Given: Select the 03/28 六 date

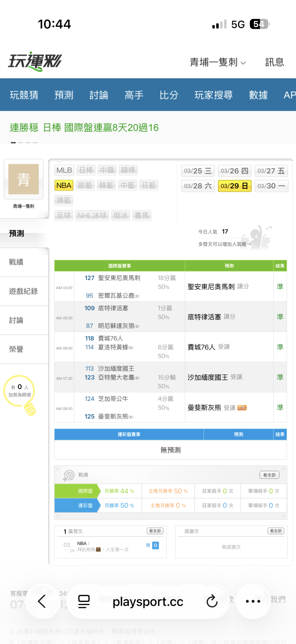Looking at the screenshot, I should tap(198, 186).
